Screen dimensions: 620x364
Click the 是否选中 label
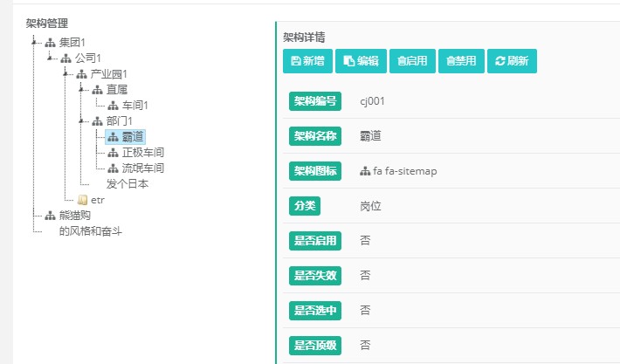(x=315, y=310)
